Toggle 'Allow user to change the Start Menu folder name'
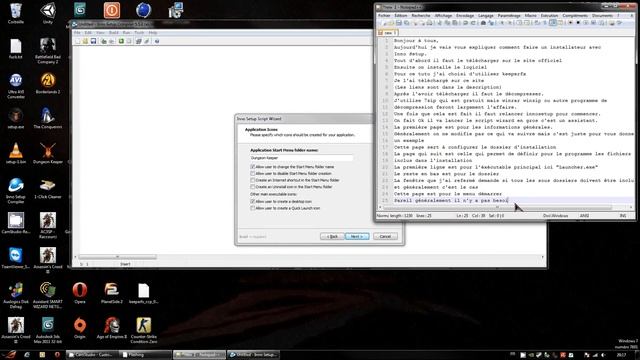Screen dimensions: 640x360 (x=292, y=167)
